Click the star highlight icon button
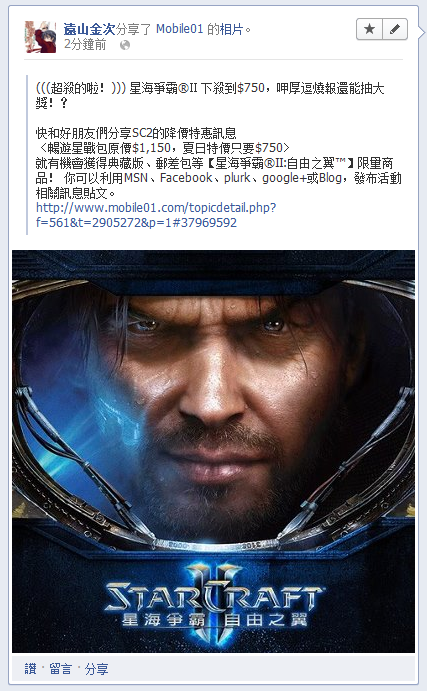 [x=369, y=30]
